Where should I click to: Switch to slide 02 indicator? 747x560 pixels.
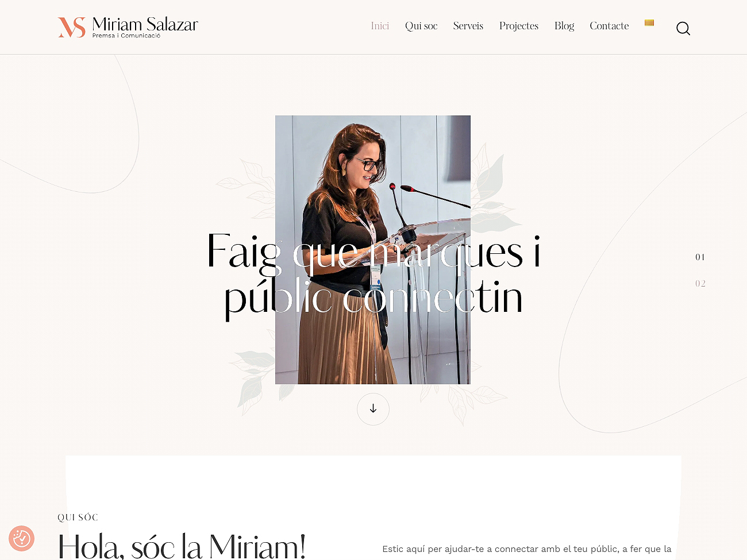pyautogui.click(x=700, y=284)
